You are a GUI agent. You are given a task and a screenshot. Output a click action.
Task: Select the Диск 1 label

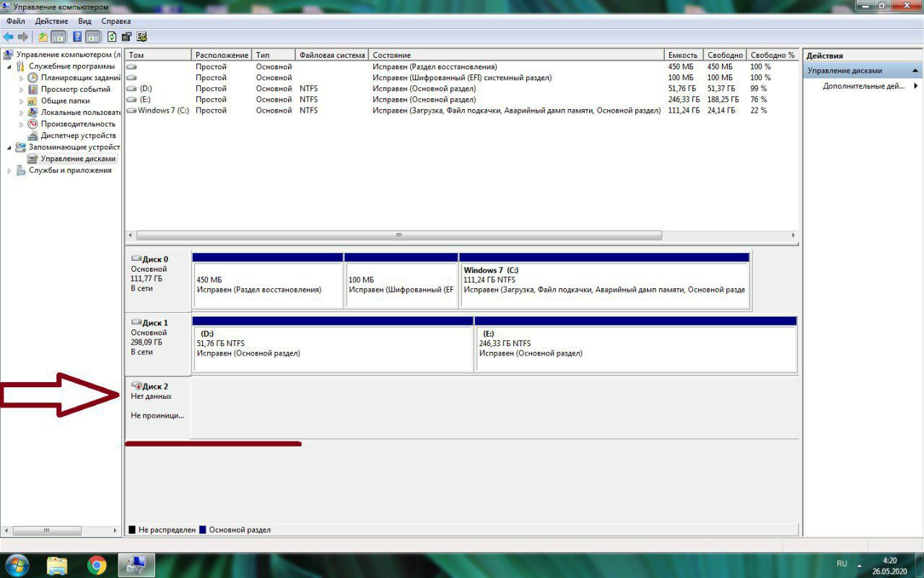coord(155,323)
